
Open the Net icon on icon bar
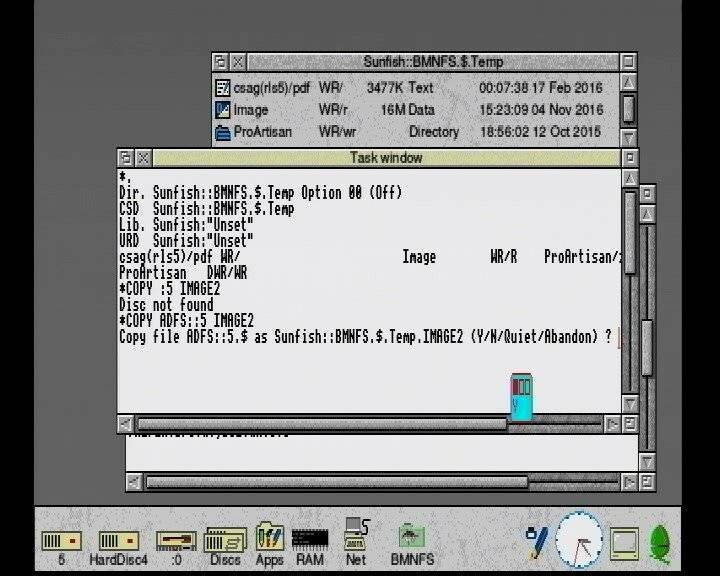(356, 536)
